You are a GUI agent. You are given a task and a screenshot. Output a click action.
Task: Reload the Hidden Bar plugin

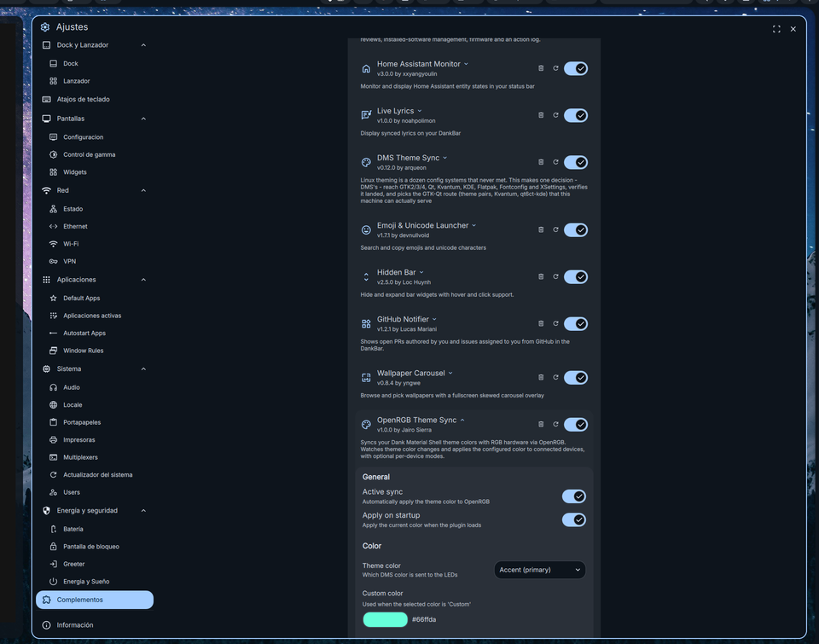(555, 277)
